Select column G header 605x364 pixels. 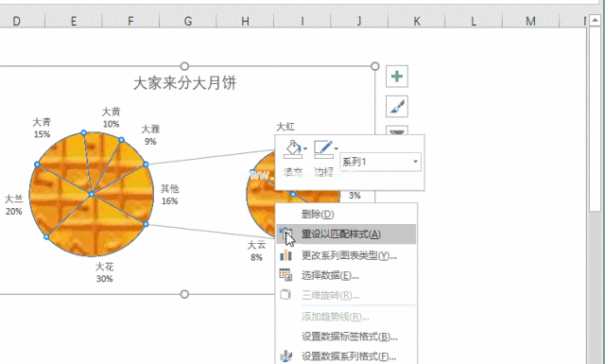click(188, 21)
